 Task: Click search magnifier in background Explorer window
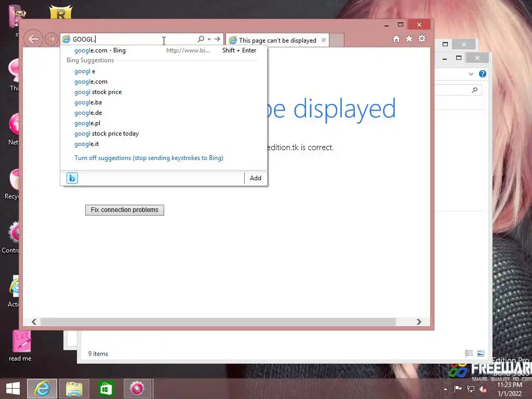click(475, 90)
